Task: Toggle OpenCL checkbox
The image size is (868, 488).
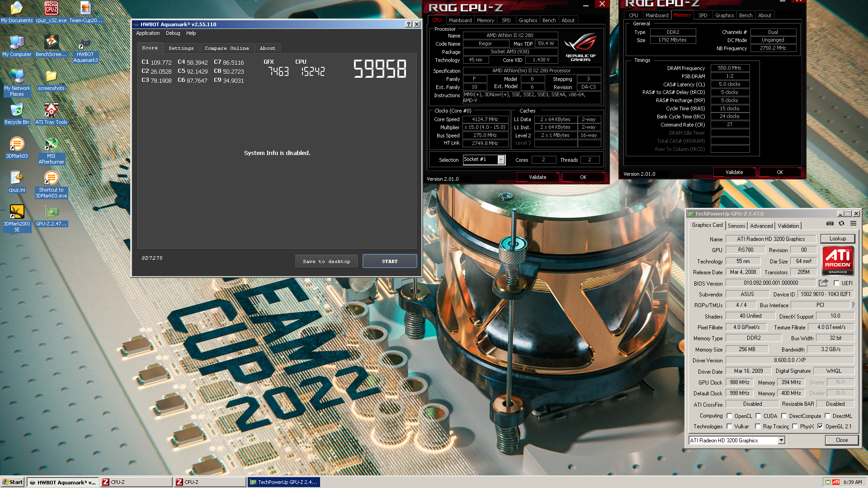Action: (729, 416)
